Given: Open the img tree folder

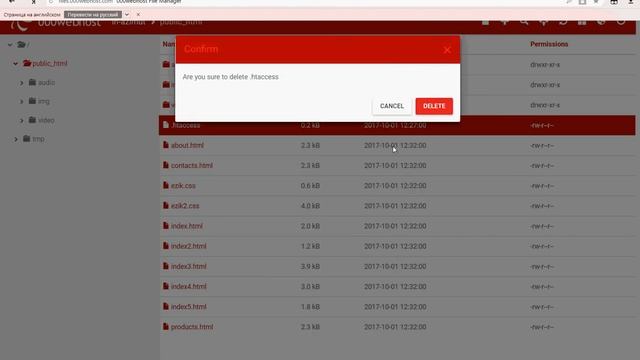Looking at the screenshot, I should pos(44,102).
